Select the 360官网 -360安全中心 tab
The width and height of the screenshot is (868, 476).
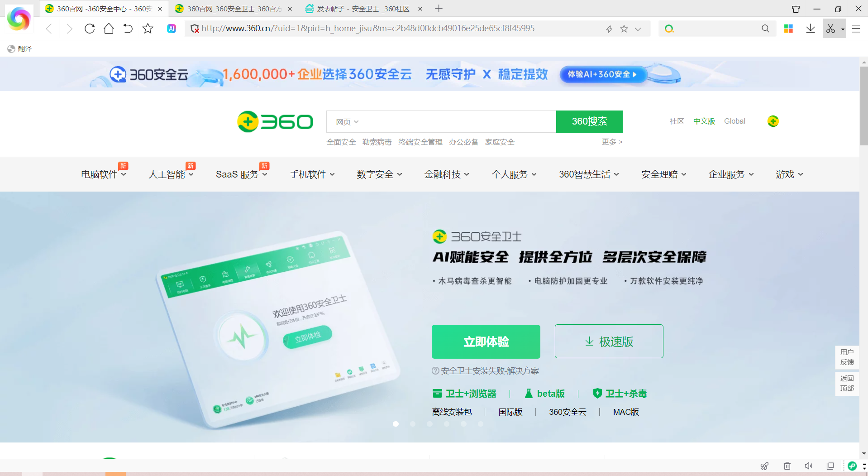104,9
